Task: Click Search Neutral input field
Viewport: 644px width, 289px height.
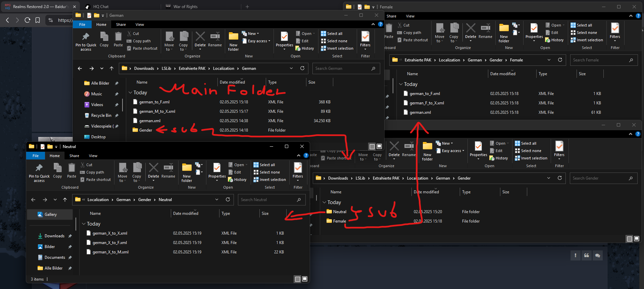Action: [x=271, y=200]
